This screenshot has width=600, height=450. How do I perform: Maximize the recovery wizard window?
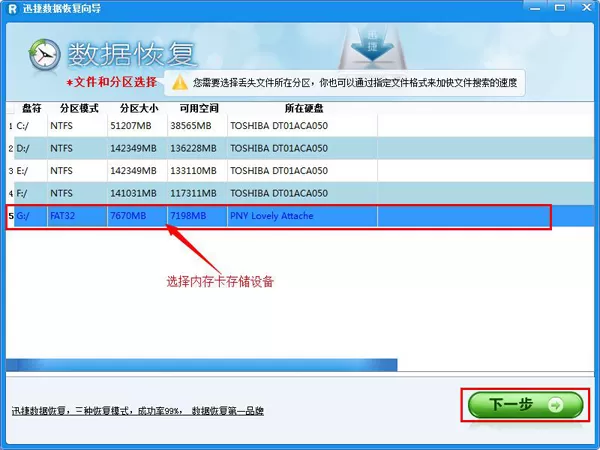coord(560,8)
